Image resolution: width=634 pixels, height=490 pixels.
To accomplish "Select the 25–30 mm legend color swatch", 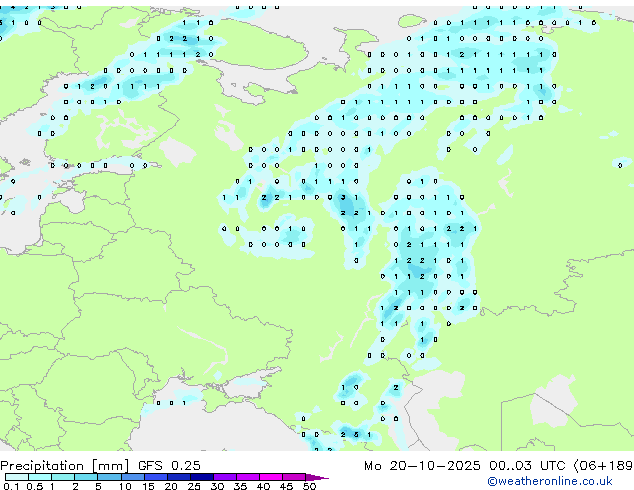I will point(201,477).
